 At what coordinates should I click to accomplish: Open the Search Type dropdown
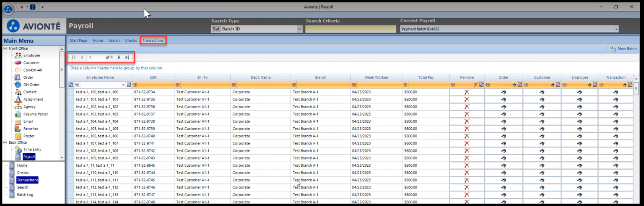pos(299,29)
